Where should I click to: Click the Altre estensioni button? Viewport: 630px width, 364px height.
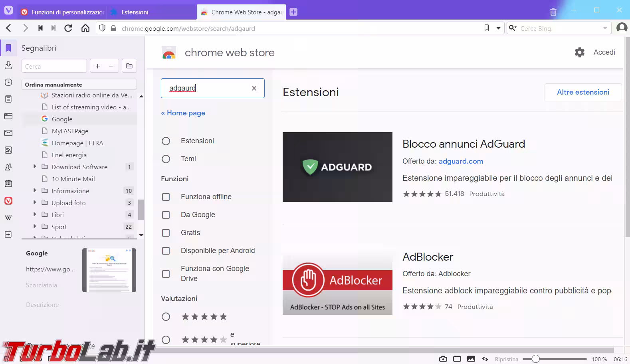(583, 92)
